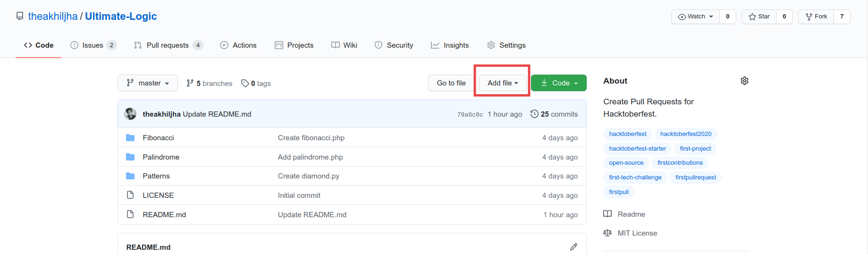The width and height of the screenshot is (868, 254).
Task: View the 5 branches link
Action: 210,84
